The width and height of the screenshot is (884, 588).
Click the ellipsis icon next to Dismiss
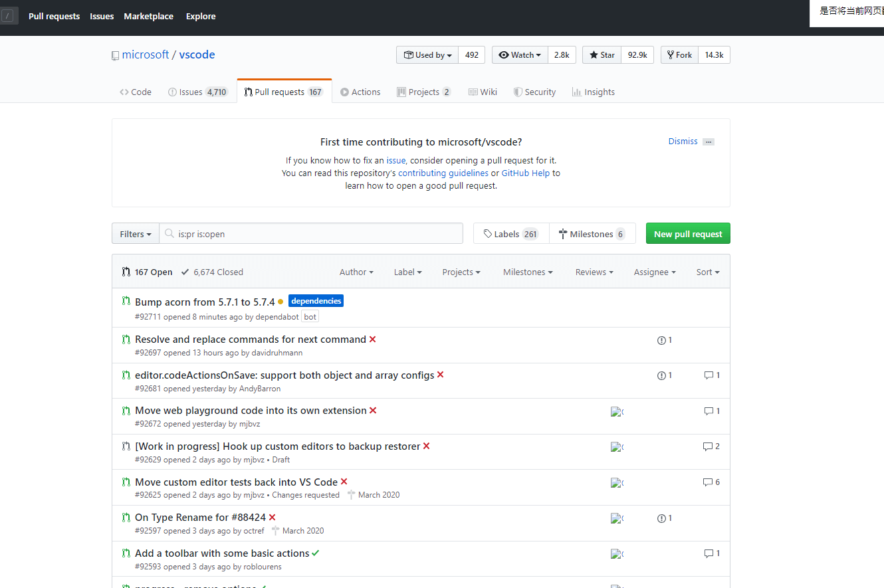(709, 142)
